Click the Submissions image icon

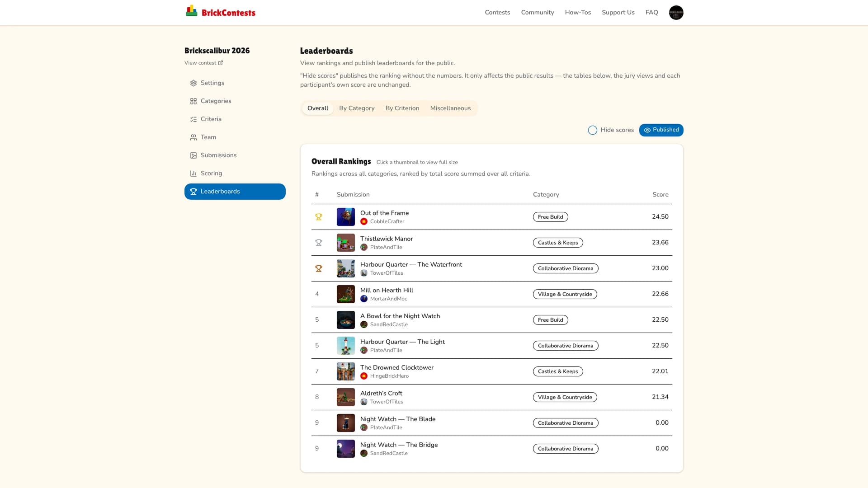click(x=193, y=155)
